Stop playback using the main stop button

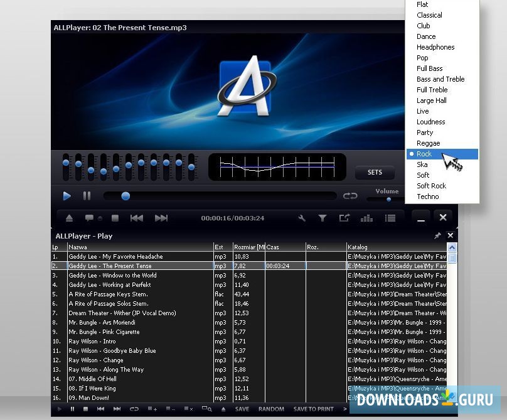coord(115,218)
